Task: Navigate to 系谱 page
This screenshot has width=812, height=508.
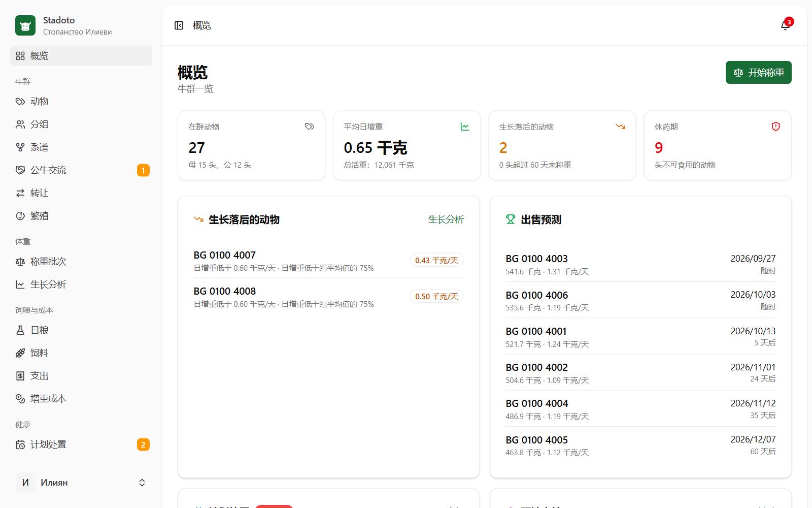Action: tap(81, 147)
